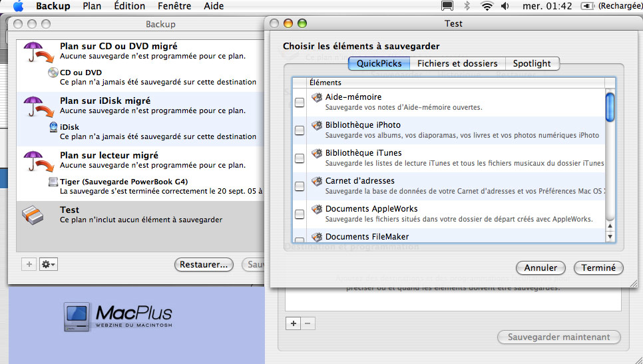
Task: Check the Documents AppleWorks item
Action: (x=300, y=214)
